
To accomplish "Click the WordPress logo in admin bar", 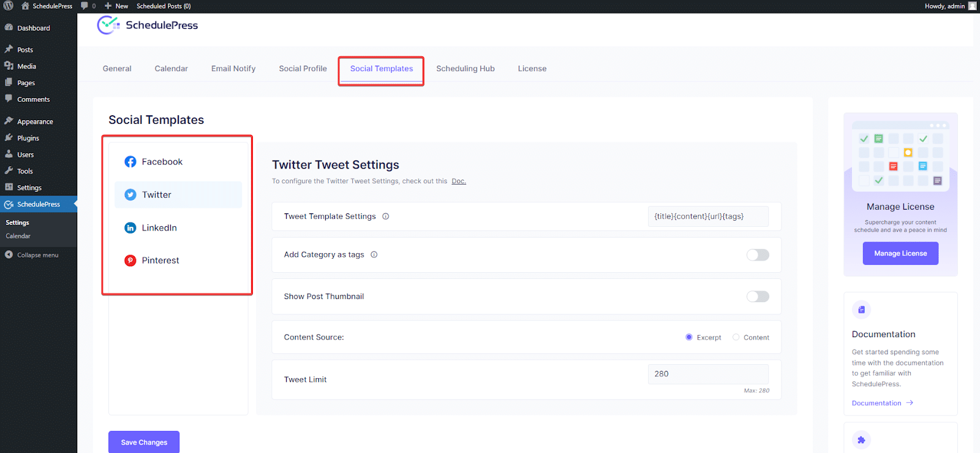I will 9,6.
